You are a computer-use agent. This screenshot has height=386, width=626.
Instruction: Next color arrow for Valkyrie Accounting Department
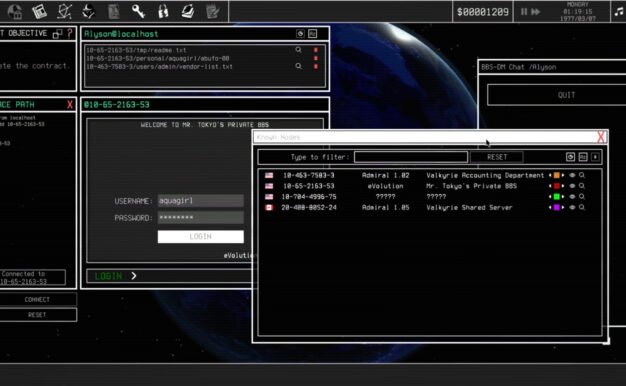(x=563, y=175)
